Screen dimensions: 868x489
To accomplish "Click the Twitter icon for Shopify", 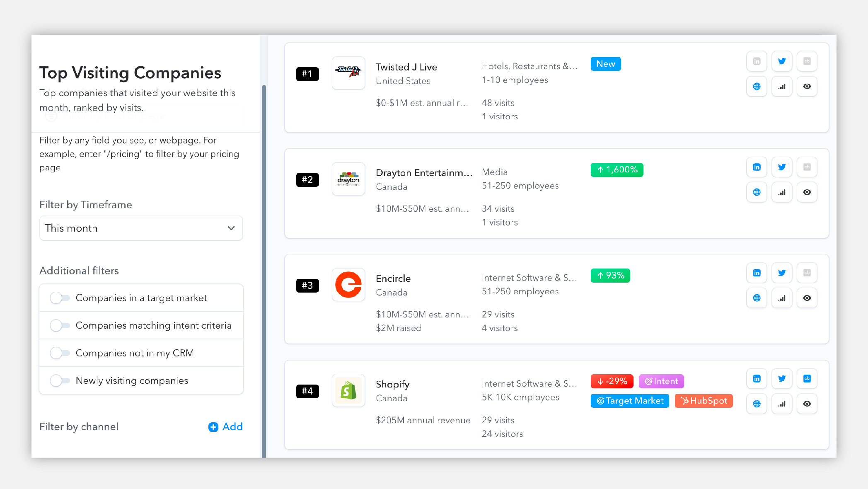I will tap(781, 379).
